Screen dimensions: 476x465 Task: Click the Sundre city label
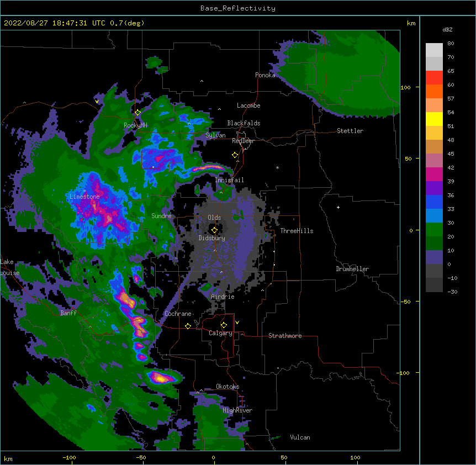tap(161, 216)
